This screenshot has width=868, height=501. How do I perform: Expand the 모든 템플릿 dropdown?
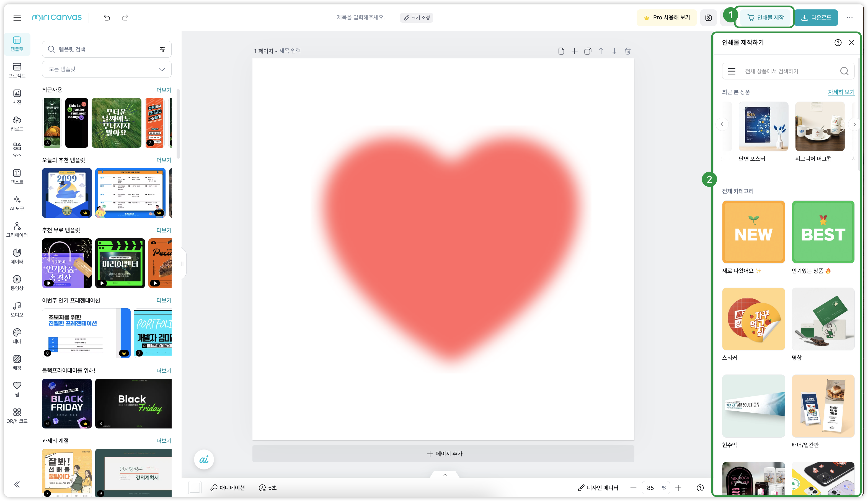click(x=107, y=69)
